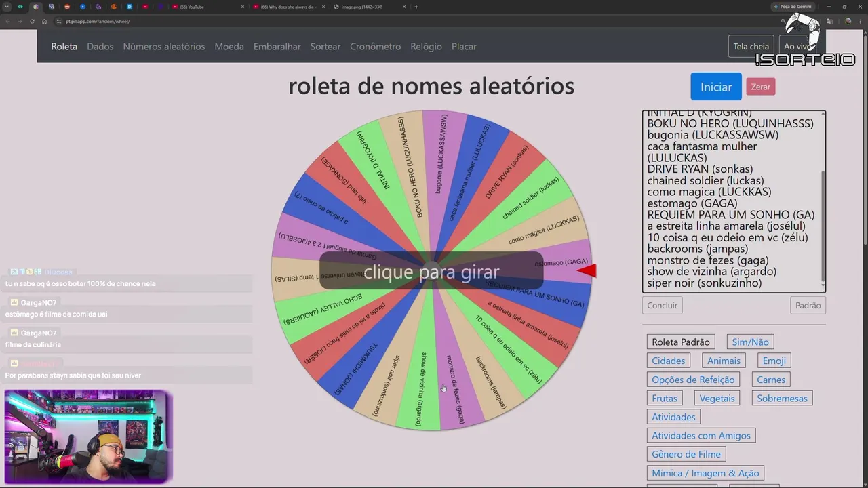Open the browser profile avatar

(x=848, y=22)
